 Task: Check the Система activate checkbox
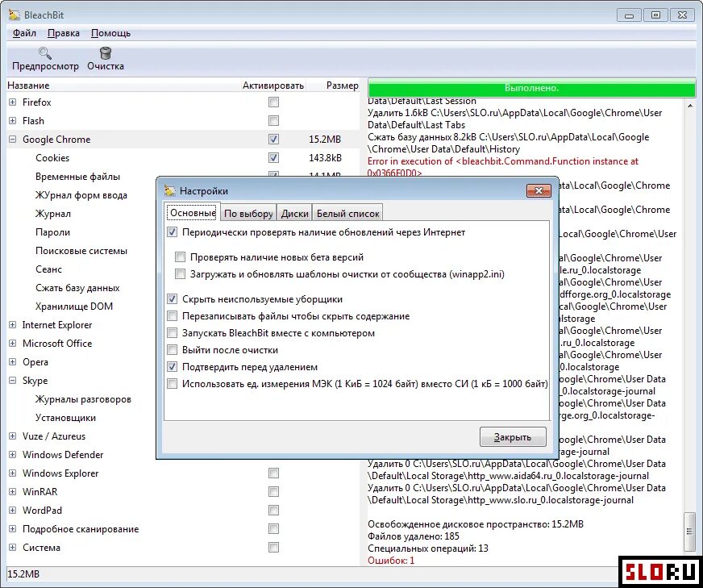(273, 547)
